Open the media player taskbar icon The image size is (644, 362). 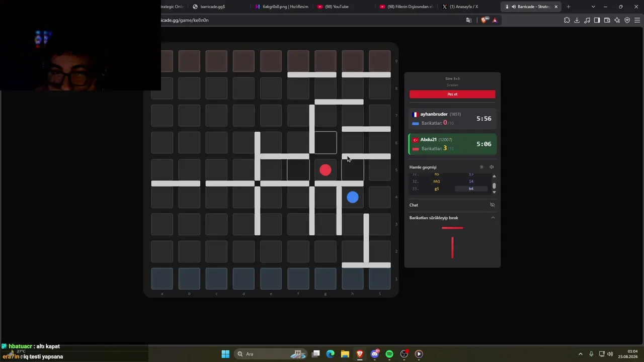click(419, 354)
